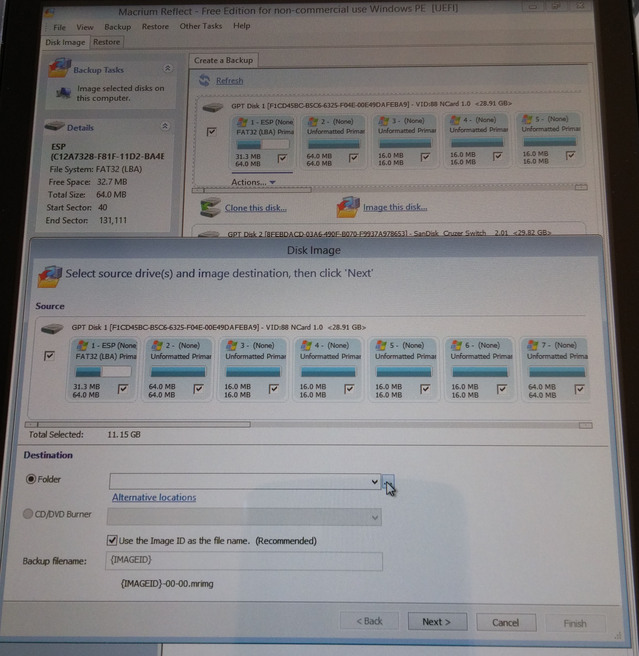Click partition 4 flag icon in main window

455,120
